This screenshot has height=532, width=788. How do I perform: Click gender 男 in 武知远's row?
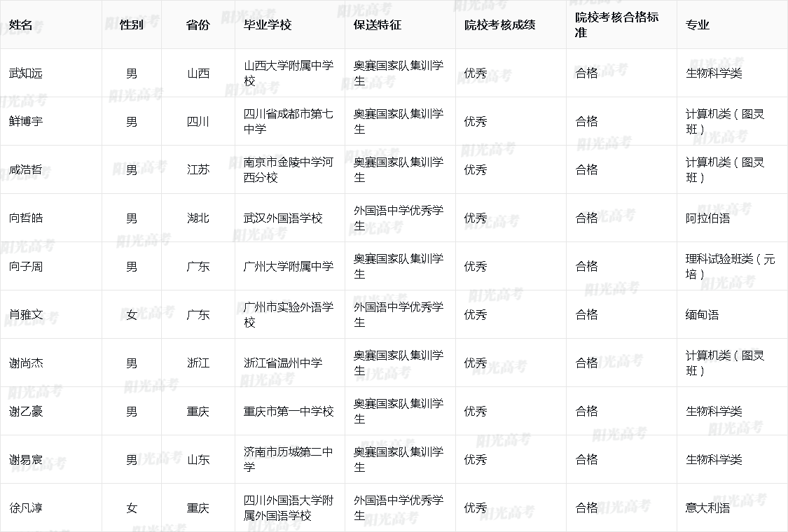click(x=132, y=73)
